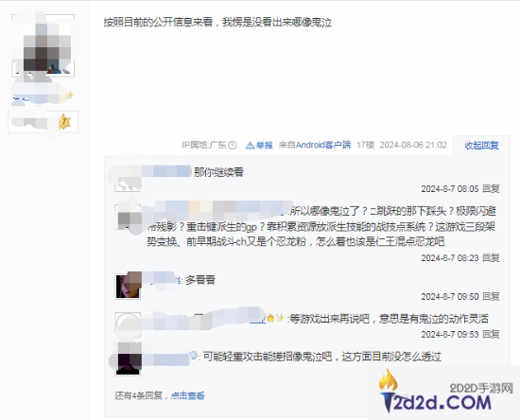Reply to the 08:23 comment
520x420 pixels.
(x=491, y=258)
